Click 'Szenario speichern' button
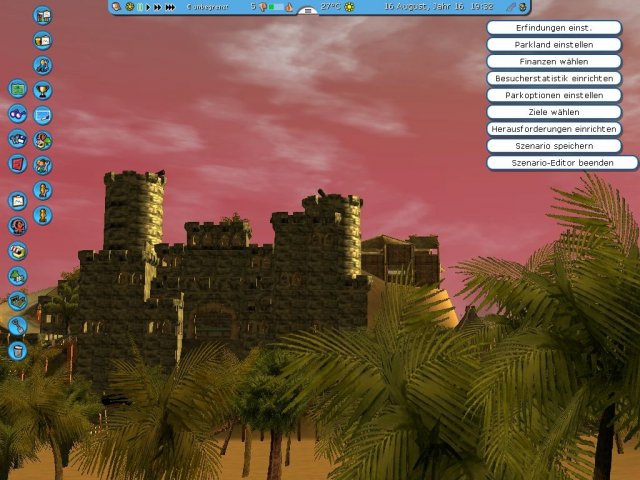640x480 pixels. [554, 146]
